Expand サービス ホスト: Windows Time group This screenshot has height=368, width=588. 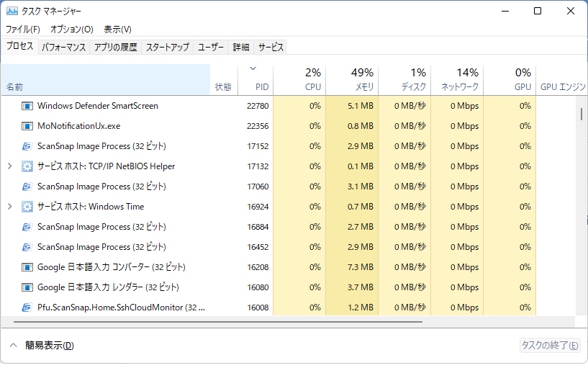coord(10,206)
